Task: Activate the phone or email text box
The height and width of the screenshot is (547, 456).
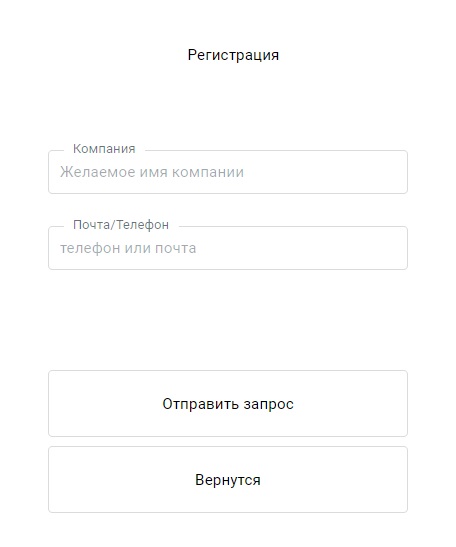Action: (x=228, y=248)
